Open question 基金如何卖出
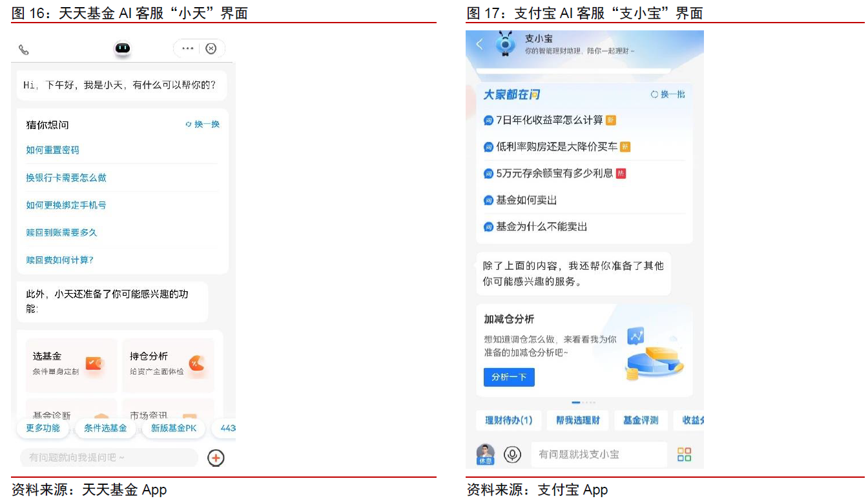Screen dimensions: 868x501 tap(526, 200)
